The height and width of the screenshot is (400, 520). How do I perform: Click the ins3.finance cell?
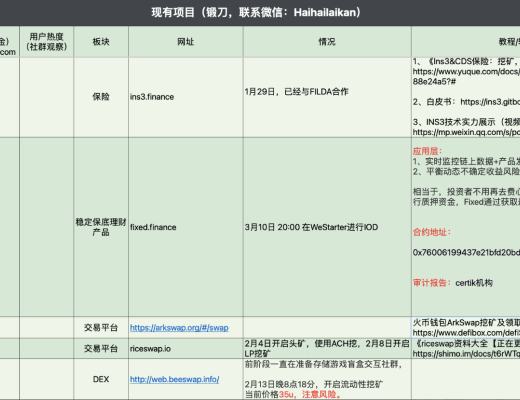(186, 97)
